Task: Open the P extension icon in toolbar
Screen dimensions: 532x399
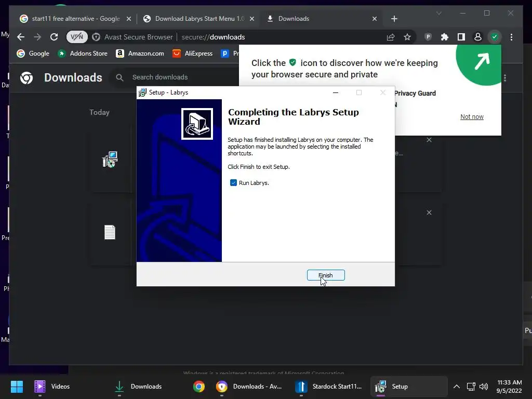Action: 428,37
